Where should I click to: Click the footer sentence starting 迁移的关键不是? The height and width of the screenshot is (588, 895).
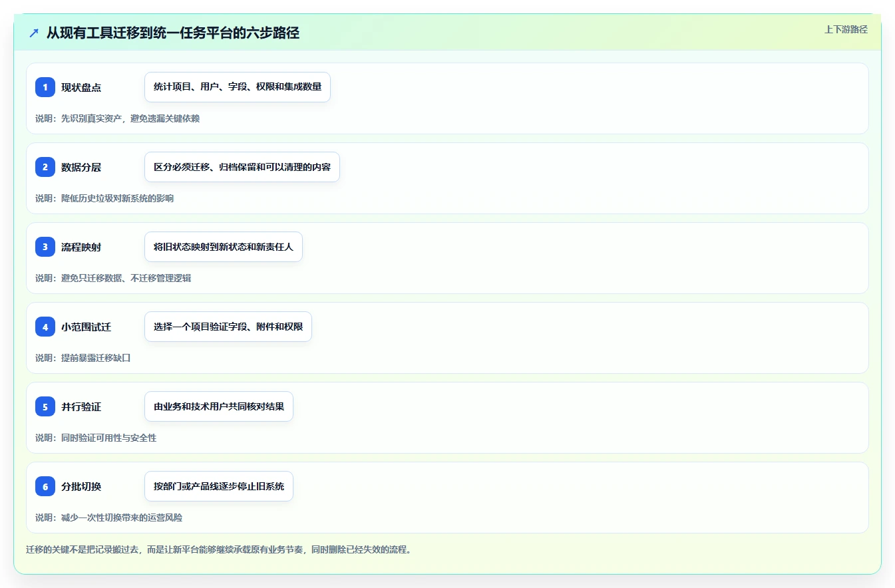pyautogui.click(x=219, y=550)
